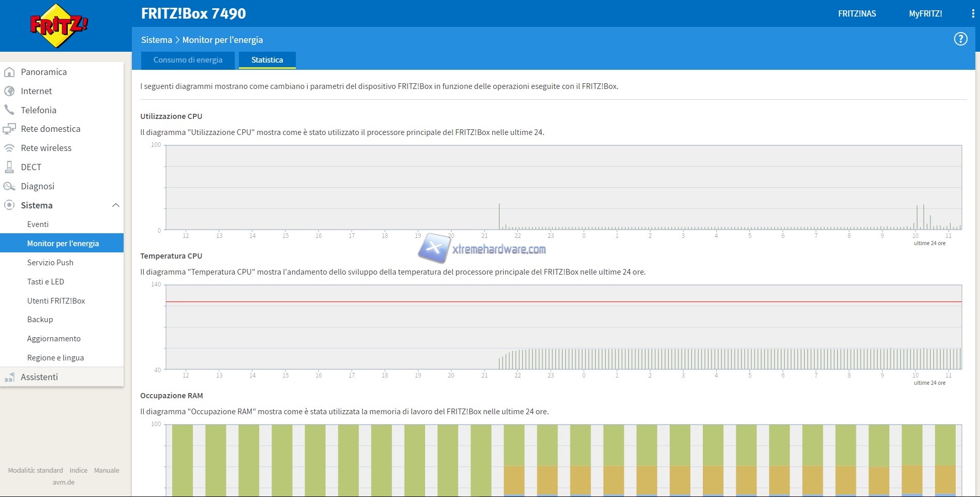Click the Panoramica house icon

point(9,72)
